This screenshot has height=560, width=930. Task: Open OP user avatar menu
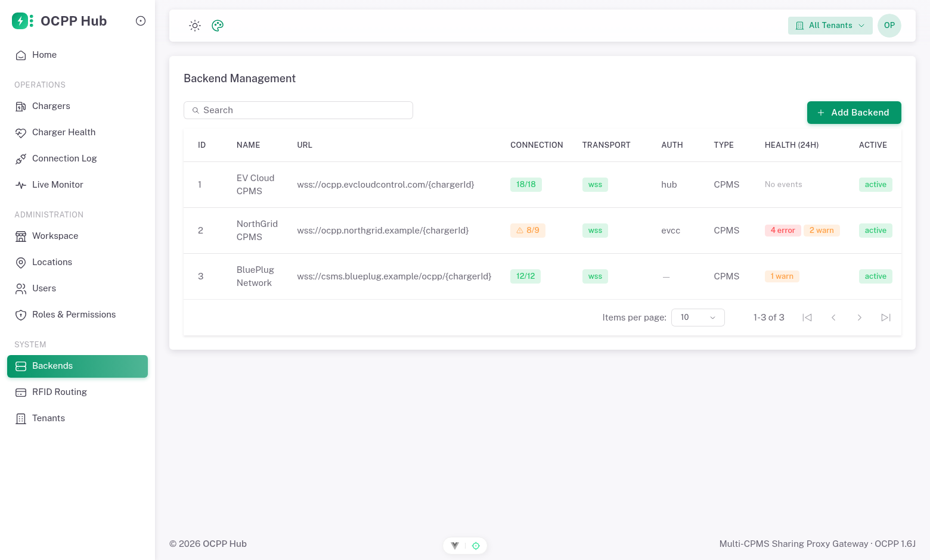(x=889, y=26)
